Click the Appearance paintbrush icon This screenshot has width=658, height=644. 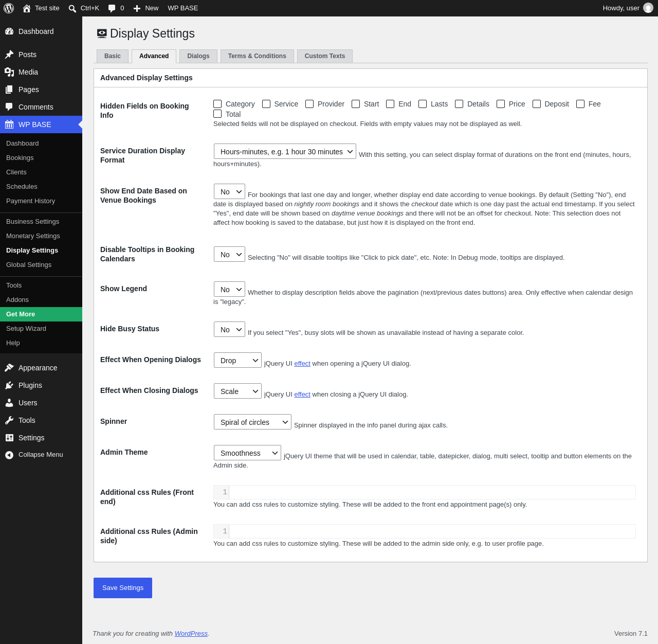pyautogui.click(x=9, y=368)
